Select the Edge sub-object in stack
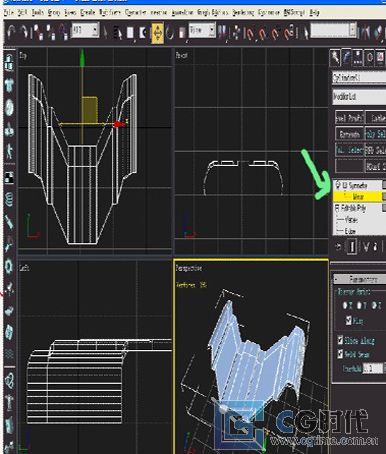 coord(350,231)
